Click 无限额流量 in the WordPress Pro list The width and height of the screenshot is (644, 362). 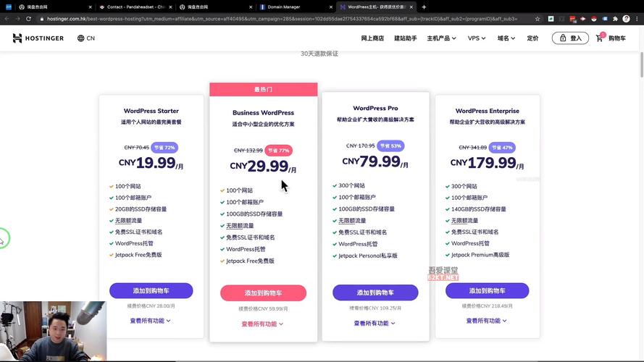click(x=352, y=220)
